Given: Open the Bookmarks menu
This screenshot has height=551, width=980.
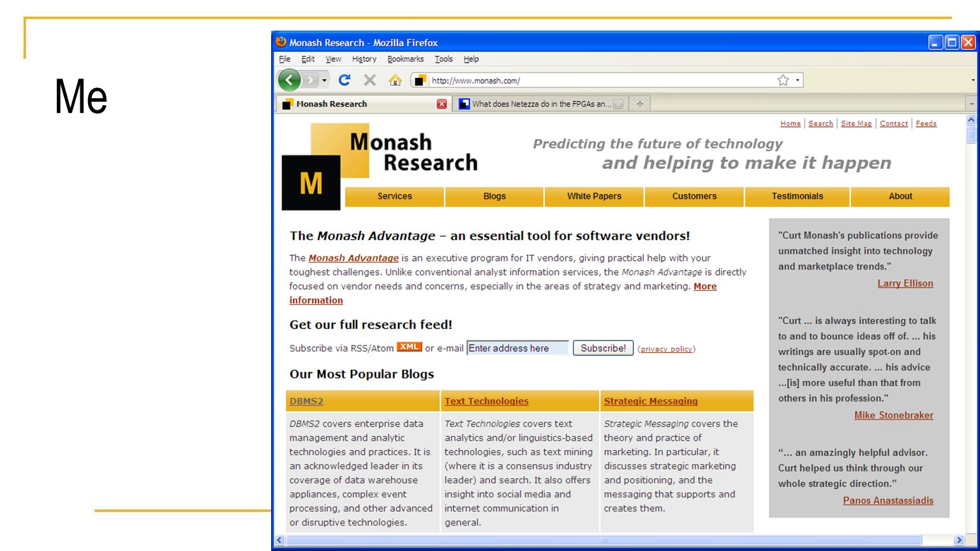Looking at the screenshot, I should (406, 59).
